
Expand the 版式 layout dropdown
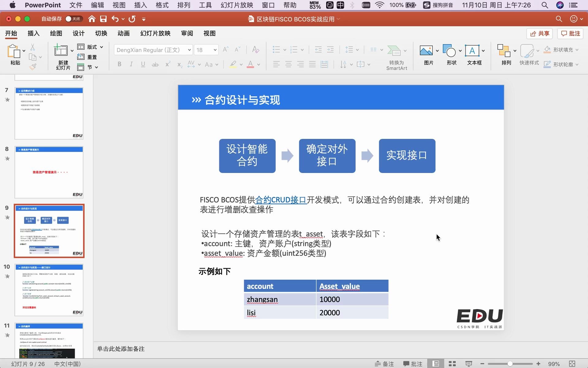(101, 47)
